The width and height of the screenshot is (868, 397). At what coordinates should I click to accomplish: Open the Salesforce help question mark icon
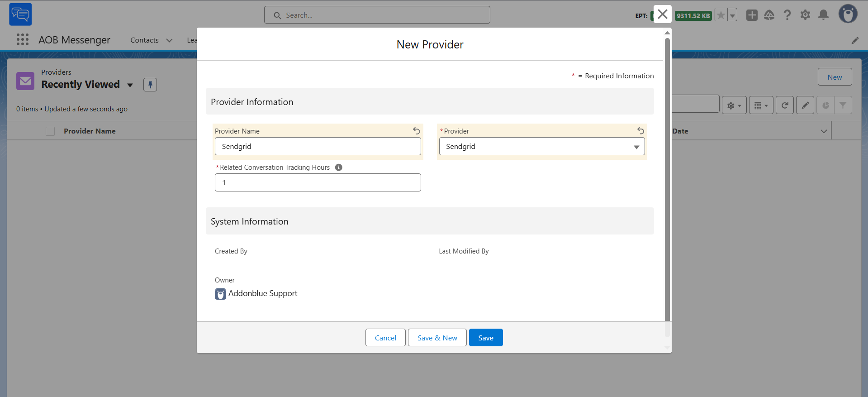[787, 15]
